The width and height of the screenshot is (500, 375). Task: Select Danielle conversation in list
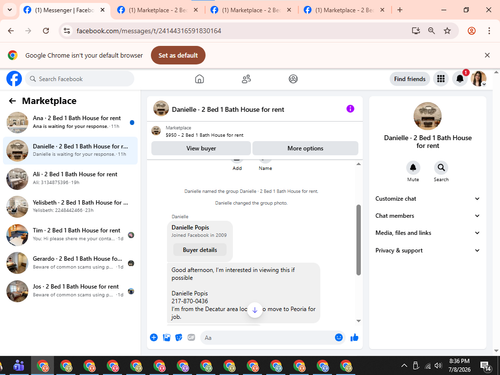70,150
